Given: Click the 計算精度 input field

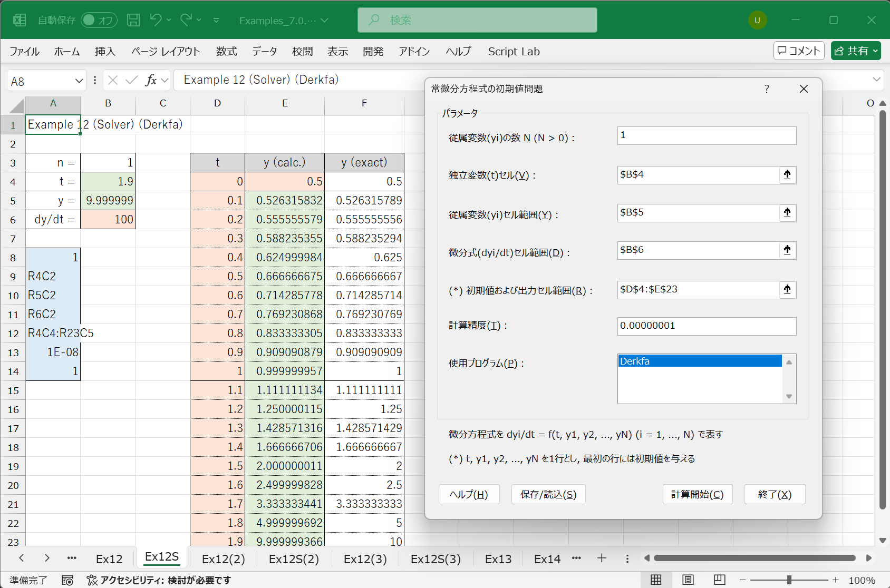Looking at the screenshot, I should pos(706,326).
